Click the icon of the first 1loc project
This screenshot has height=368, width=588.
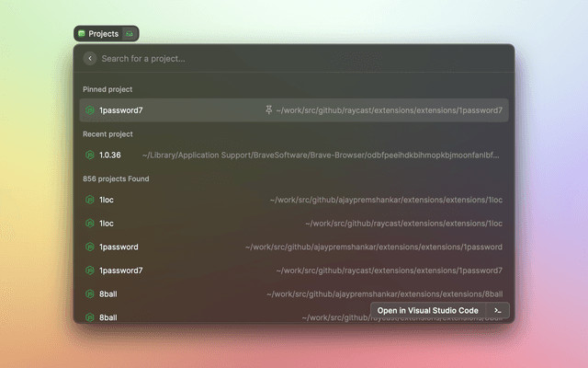pos(90,200)
